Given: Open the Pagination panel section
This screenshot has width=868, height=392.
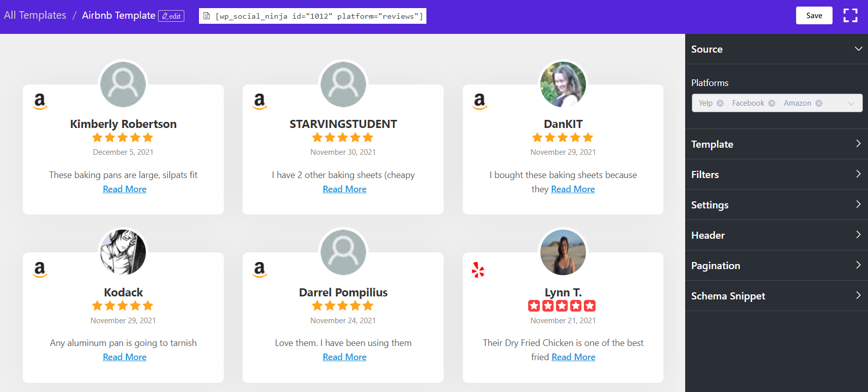Looking at the screenshot, I should [x=858, y=265].
